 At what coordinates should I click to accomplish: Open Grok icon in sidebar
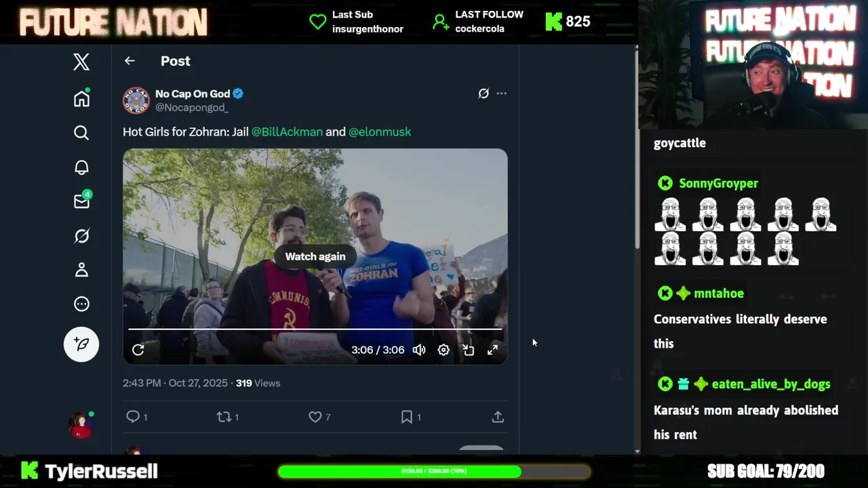point(81,236)
